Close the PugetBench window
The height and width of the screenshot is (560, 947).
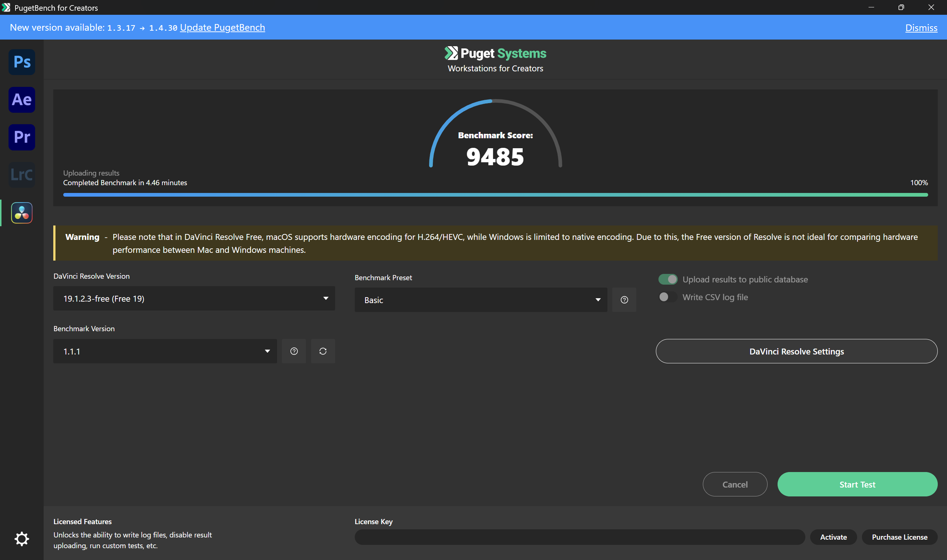coord(931,7)
